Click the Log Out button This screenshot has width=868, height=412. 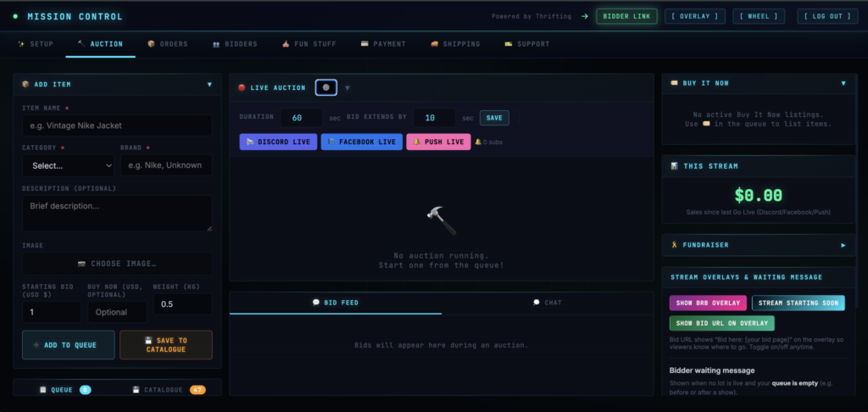pos(827,17)
